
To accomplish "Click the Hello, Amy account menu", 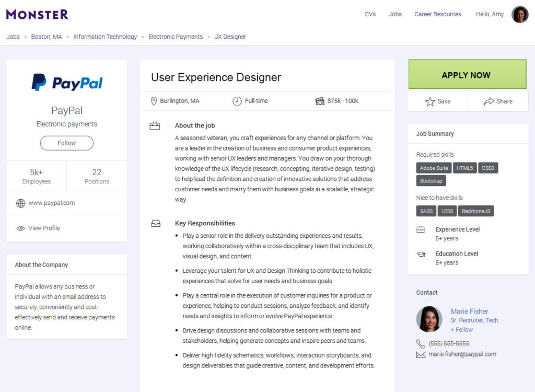I will click(x=490, y=14).
